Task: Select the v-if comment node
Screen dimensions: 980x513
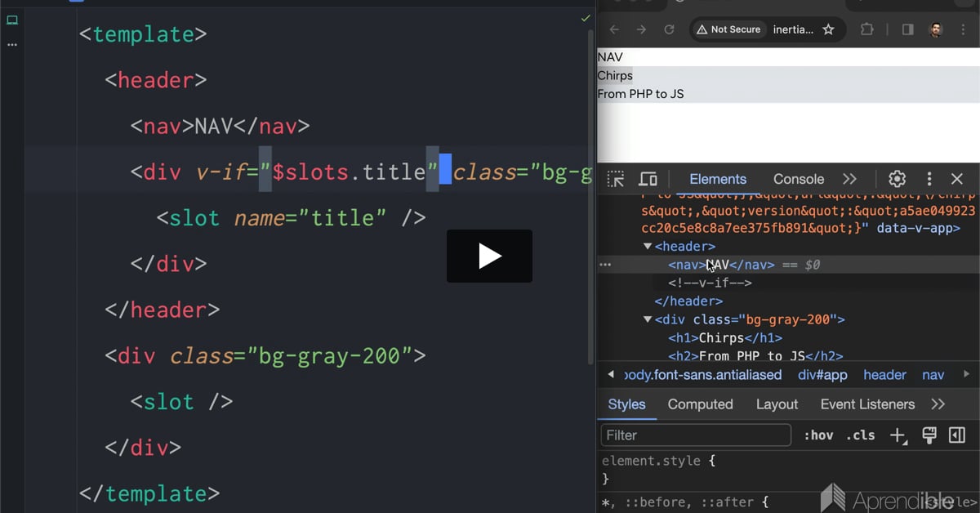Action: click(x=710, y=283)
